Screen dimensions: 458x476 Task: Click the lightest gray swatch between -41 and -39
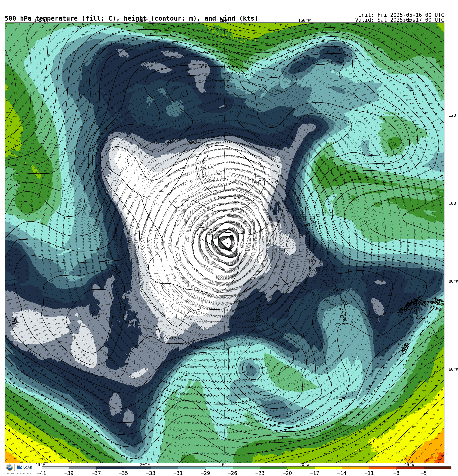point(55,468)
